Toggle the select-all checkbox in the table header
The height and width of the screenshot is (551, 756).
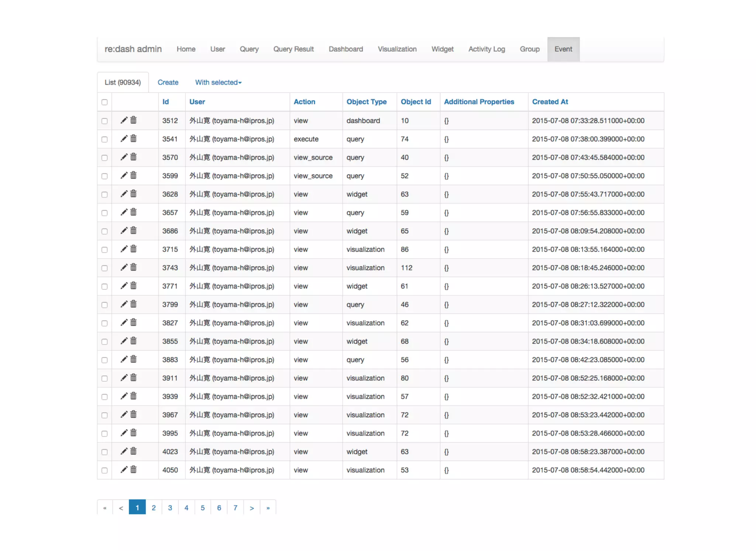pos(104,102)
